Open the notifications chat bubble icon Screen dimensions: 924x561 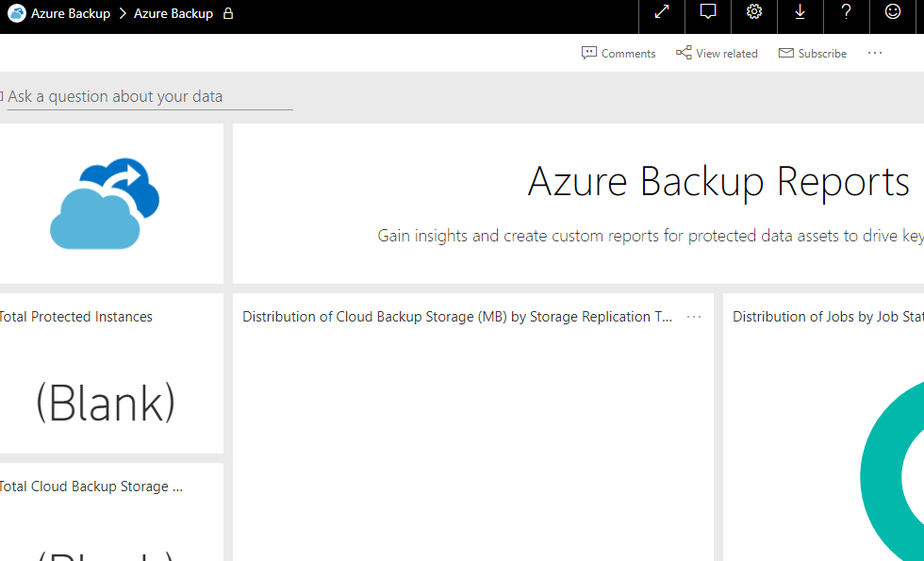(x=708, y=12)
